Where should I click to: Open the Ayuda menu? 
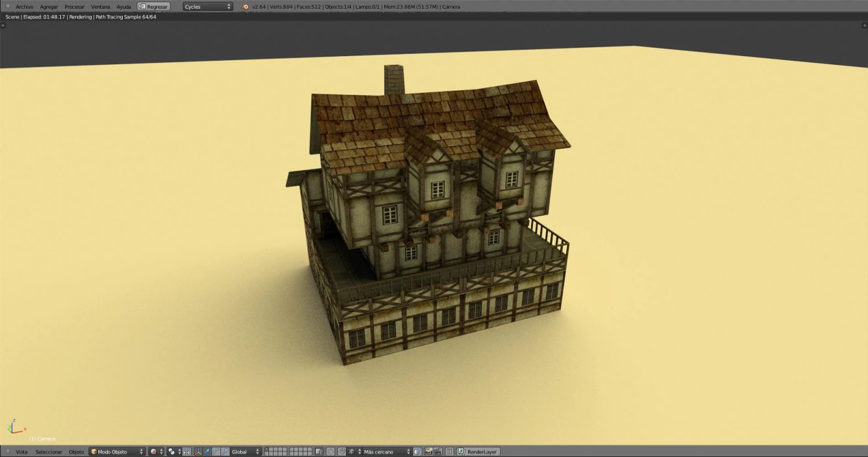124,6
